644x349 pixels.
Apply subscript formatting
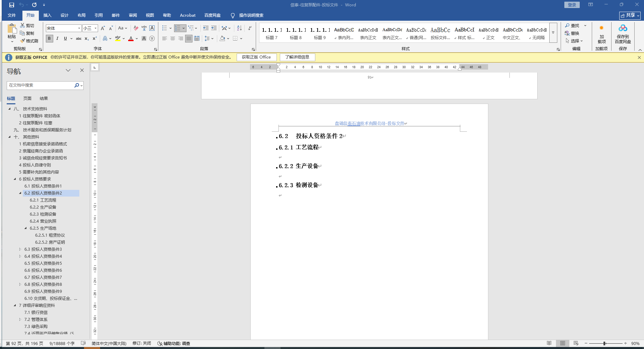point(87,39)
